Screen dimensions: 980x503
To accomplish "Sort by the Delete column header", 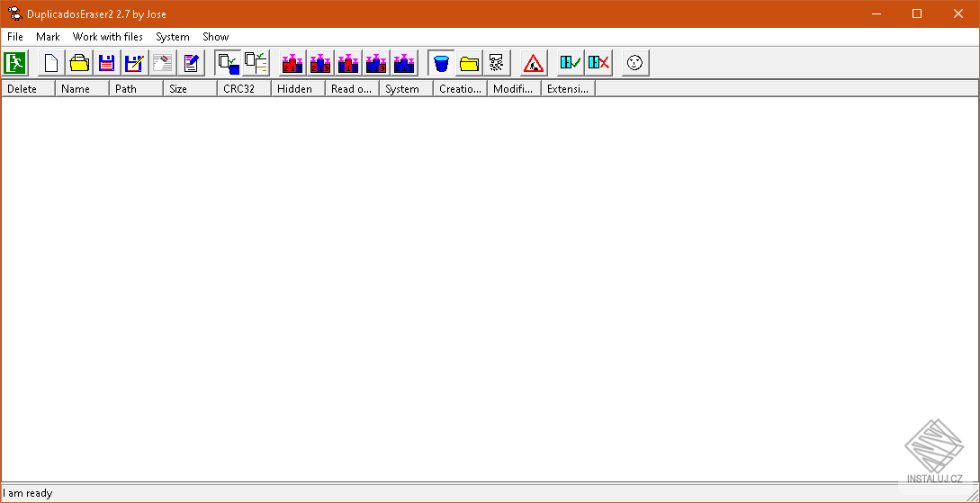I will (28, 89).
